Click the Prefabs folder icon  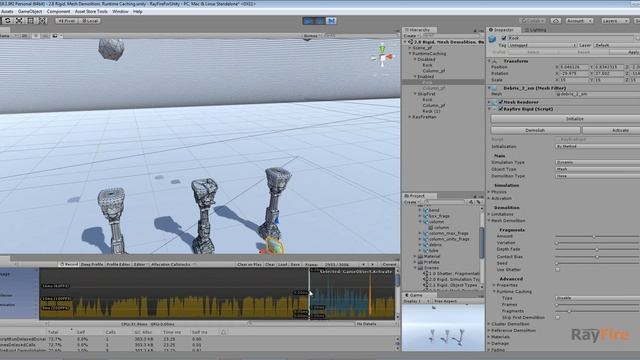420,262
